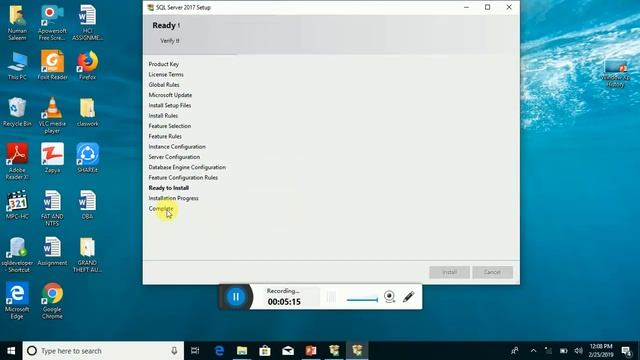Select the Apowersoft Free Screen Recorder shortcut
640x360 pixels.
[x=52, y=23]
